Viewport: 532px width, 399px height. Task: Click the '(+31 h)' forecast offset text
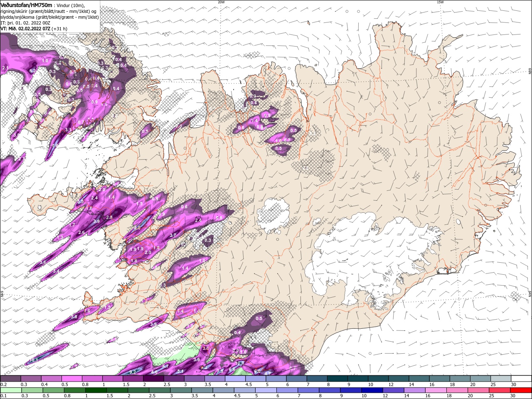pos(60,29)
